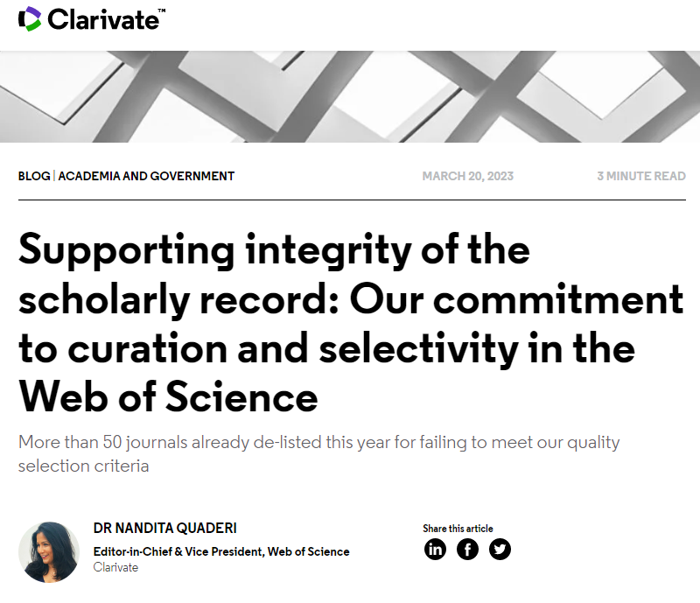Click the gray geometric hero banner image
Viewport: 700px width, 603px height.
click(x=350, y=96)
